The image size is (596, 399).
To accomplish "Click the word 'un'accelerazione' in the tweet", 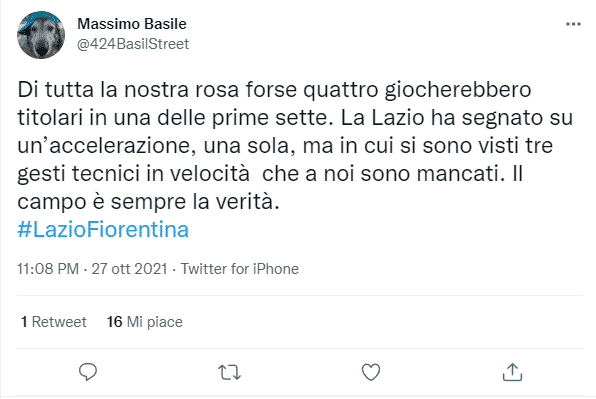I will 106,146.
